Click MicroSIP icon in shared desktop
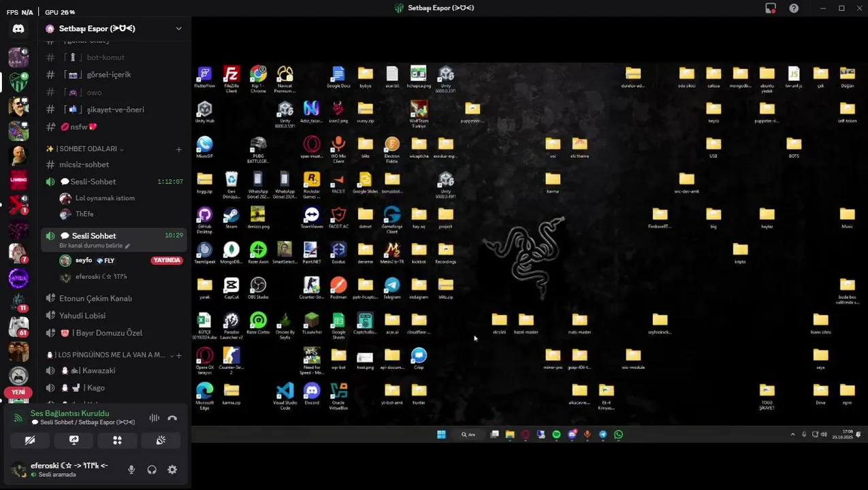The image size is (868, 490). (x=204, y=148)
